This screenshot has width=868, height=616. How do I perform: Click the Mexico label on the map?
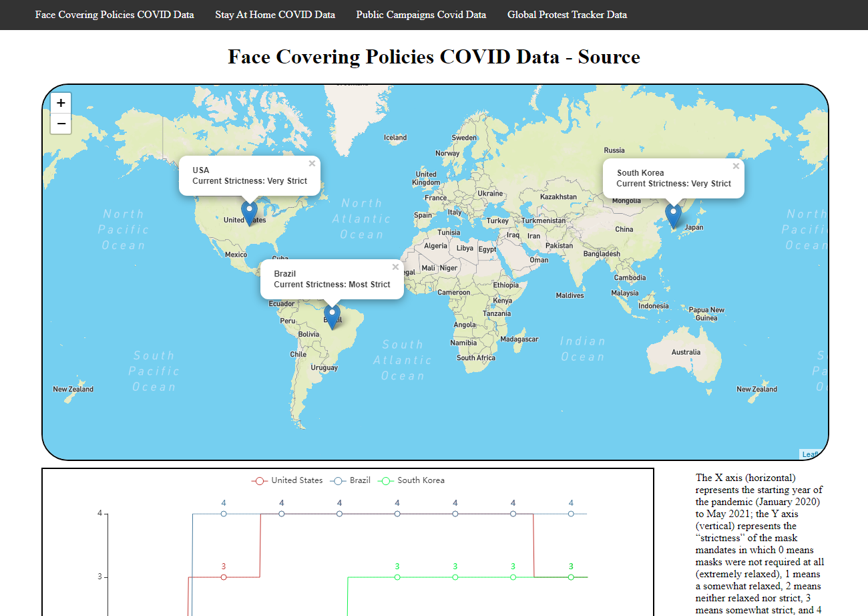236,255
